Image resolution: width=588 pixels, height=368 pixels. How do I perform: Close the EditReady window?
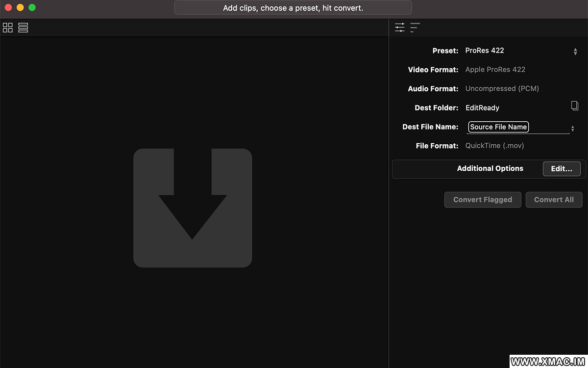coord(8,7)
